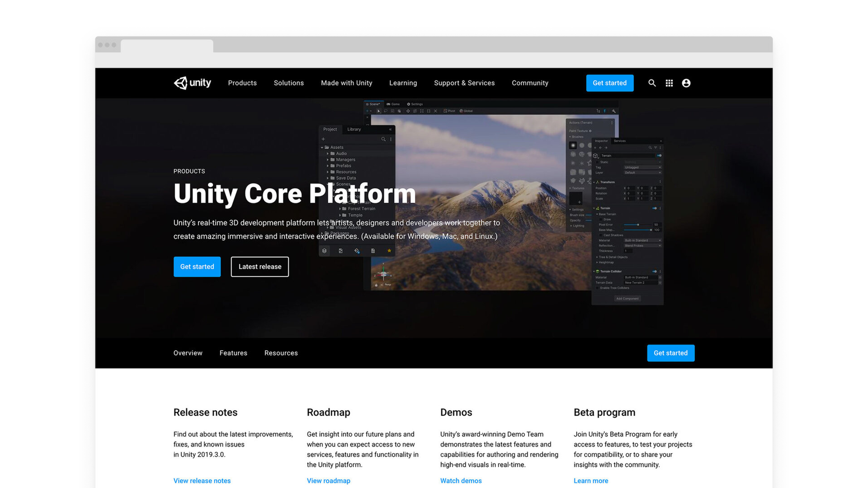This screenshot has width=868, height=488.
Task: Collapse Project panel with double-chevron icon
Action: click(390, 129)
